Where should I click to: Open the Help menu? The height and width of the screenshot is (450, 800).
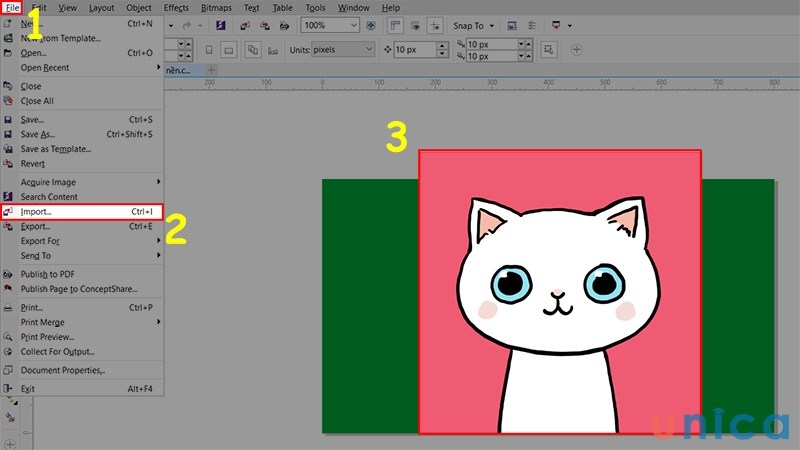point(391,8)
